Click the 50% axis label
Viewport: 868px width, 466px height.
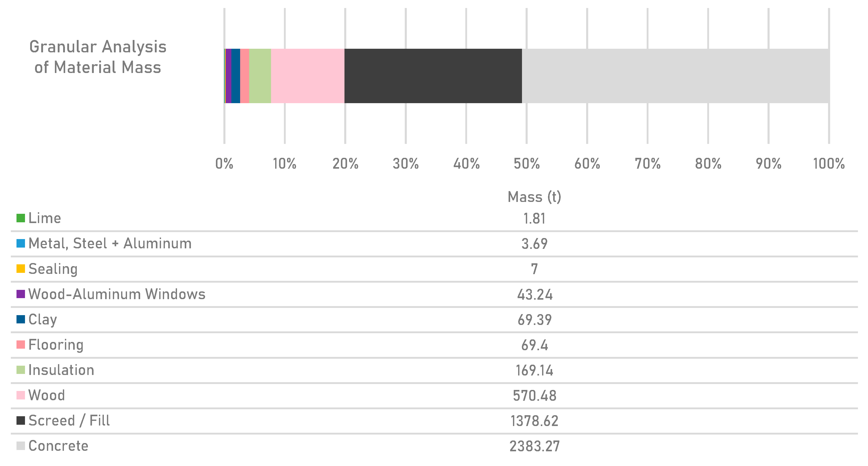tap(526, 164)
